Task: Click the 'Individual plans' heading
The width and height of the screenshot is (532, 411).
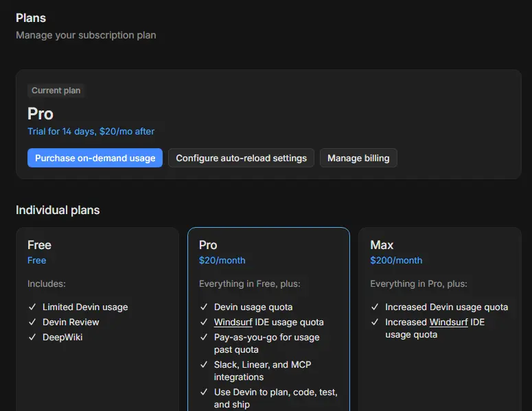Action: (x=58, y=210)
